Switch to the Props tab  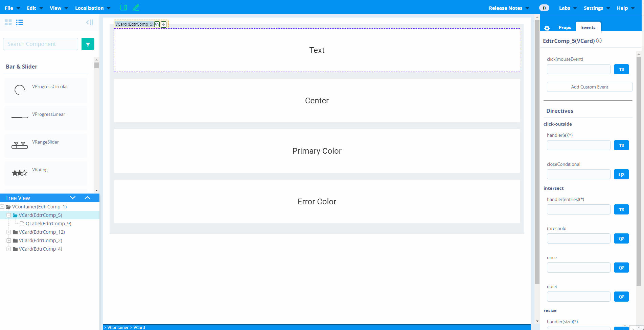coord(565,28)
